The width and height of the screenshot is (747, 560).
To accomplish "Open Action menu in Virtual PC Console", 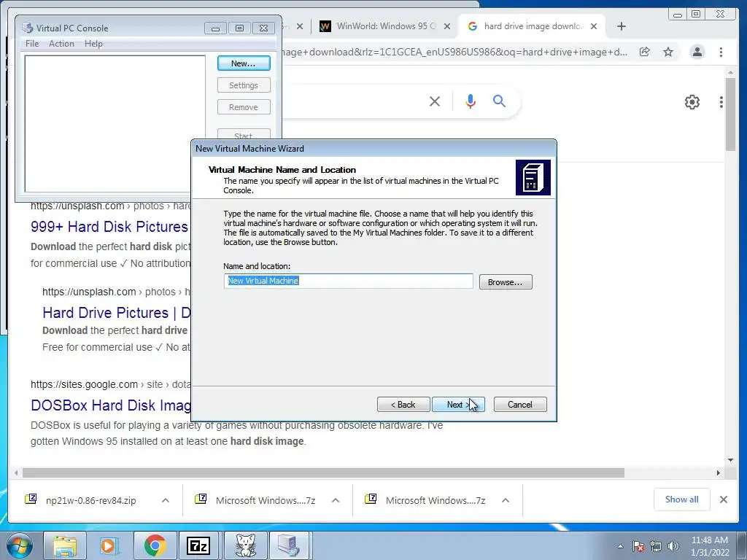I will click(61, 43).
